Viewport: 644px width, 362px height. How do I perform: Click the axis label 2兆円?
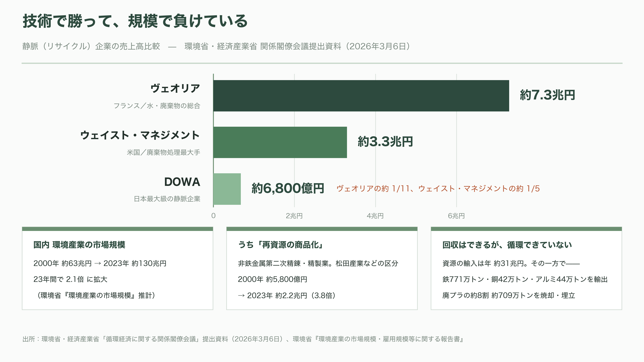click(x=294, y=216)
